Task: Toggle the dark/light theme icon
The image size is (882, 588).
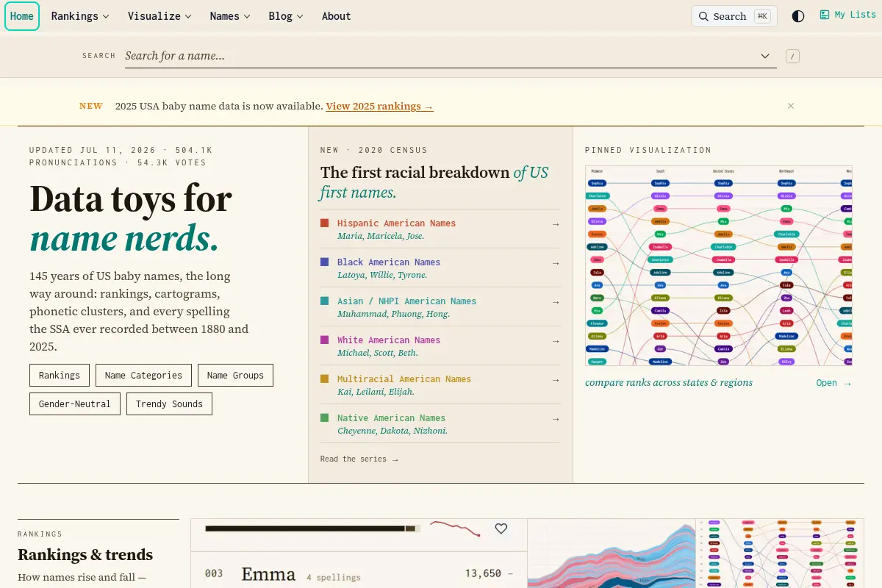Action: [798, 16]
